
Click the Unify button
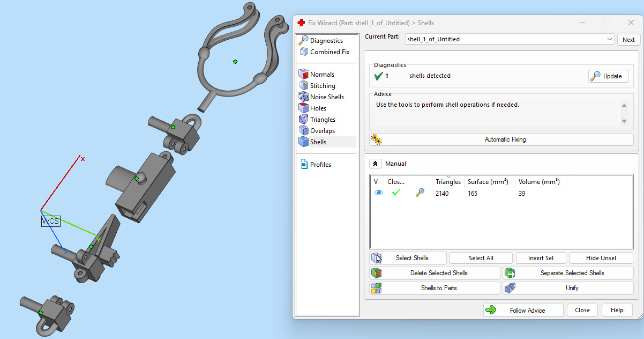568,288
